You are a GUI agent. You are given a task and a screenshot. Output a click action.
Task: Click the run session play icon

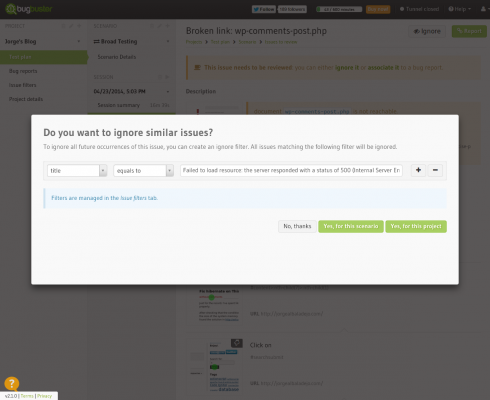coord(167,77)
